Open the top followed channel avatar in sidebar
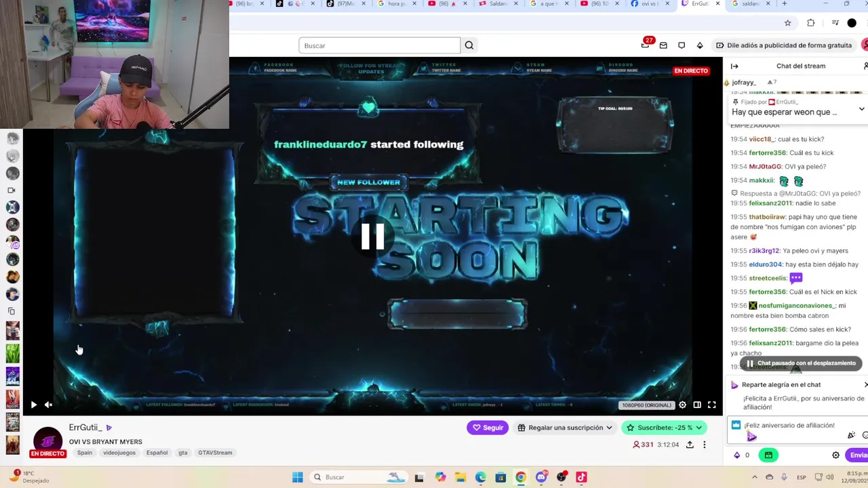 [x=12, y=138]
